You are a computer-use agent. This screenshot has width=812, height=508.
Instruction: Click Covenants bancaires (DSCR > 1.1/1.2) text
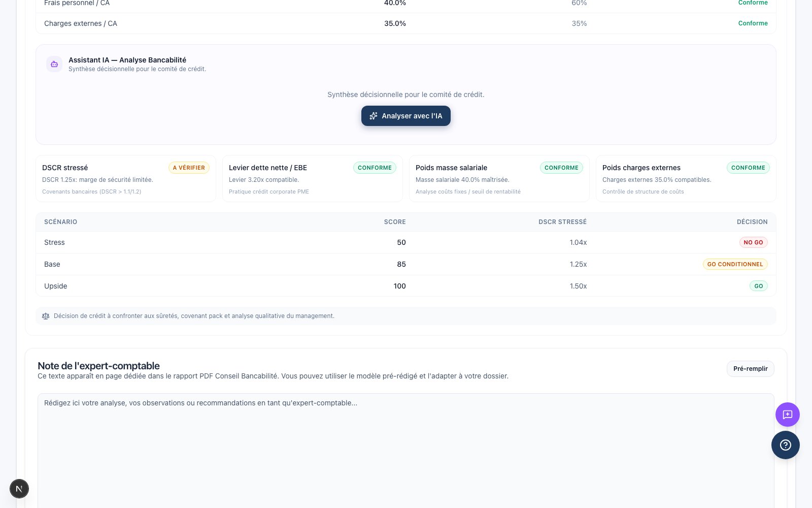pos(91,192)
